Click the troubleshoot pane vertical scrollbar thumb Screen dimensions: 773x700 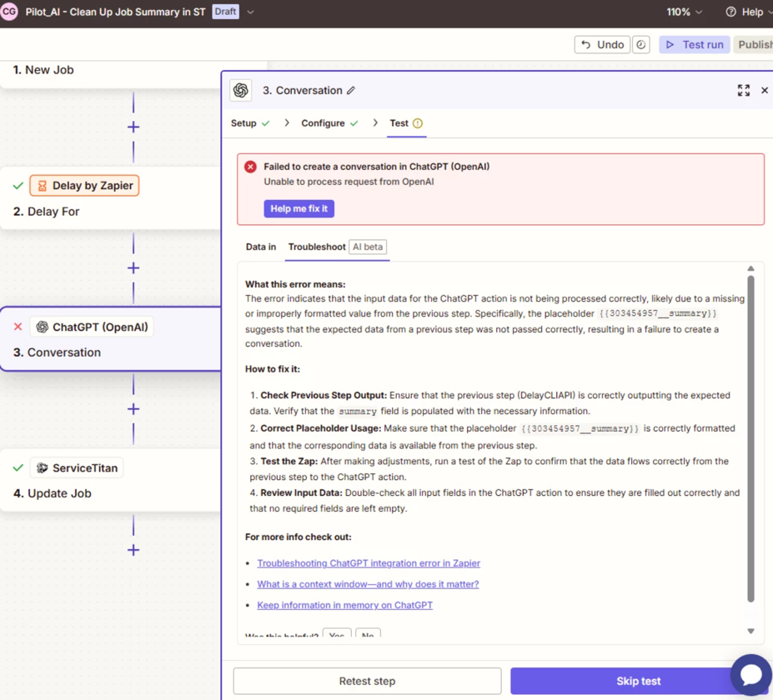750,438
